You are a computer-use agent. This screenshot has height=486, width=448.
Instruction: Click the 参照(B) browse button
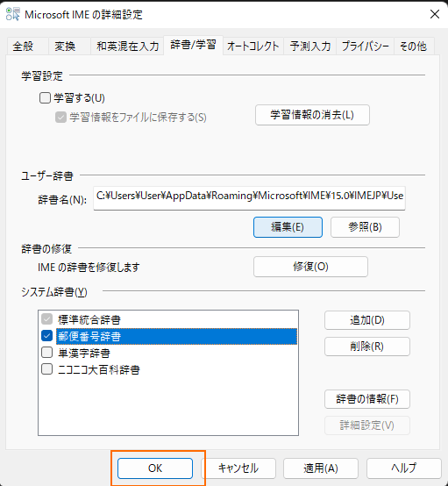(365, 227)
